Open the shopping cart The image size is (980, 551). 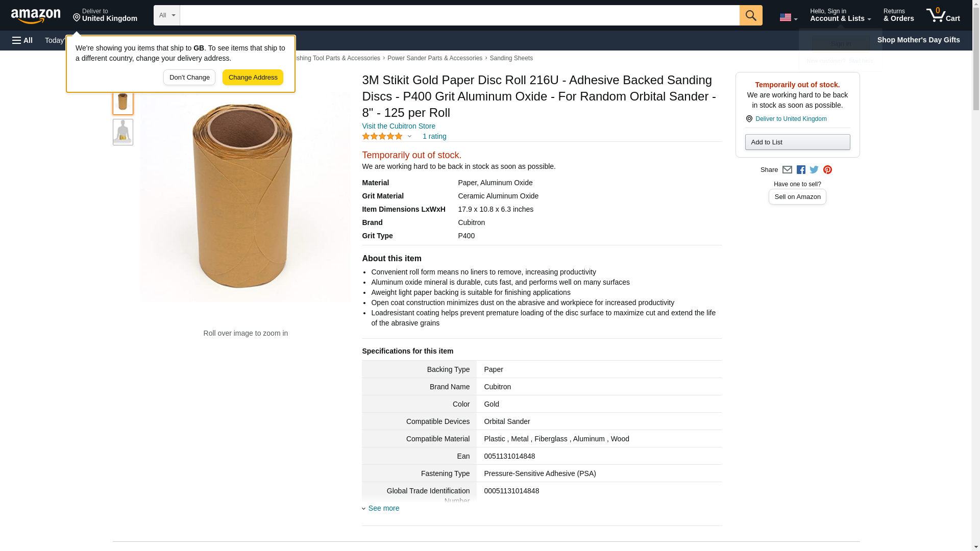pos(943,15)
